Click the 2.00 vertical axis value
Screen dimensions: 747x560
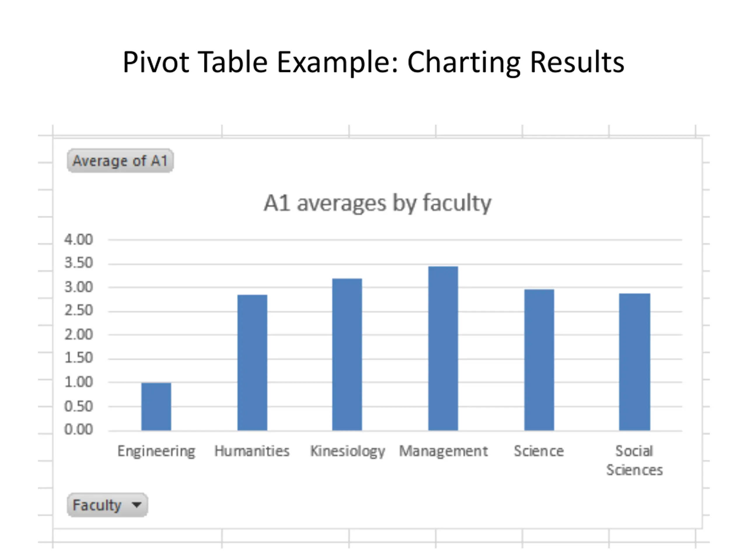click(x=78, y=335)
